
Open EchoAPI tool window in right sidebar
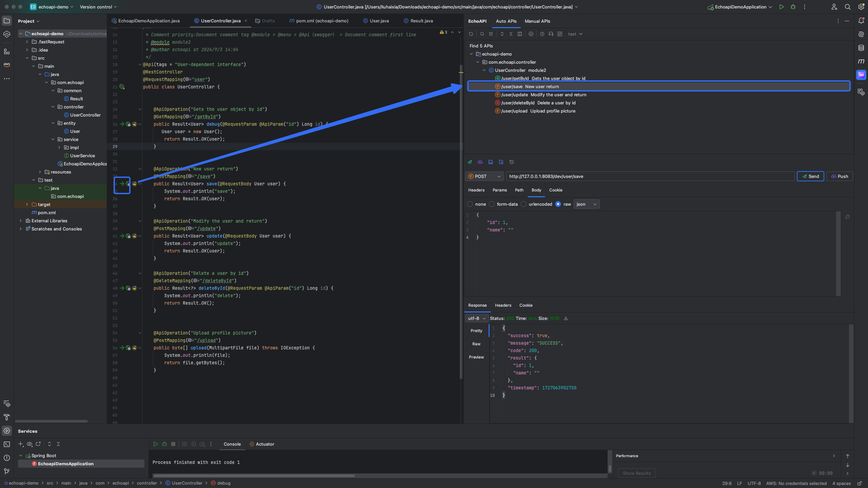click(861, 75)
